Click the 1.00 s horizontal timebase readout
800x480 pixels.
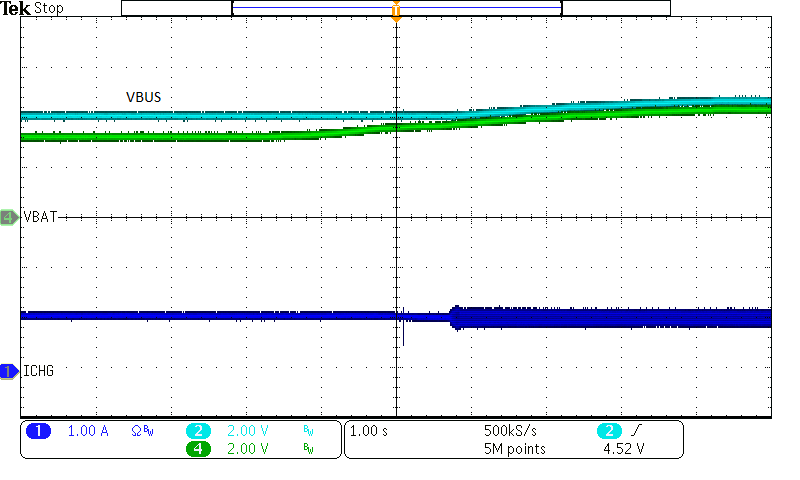point(368,431)
